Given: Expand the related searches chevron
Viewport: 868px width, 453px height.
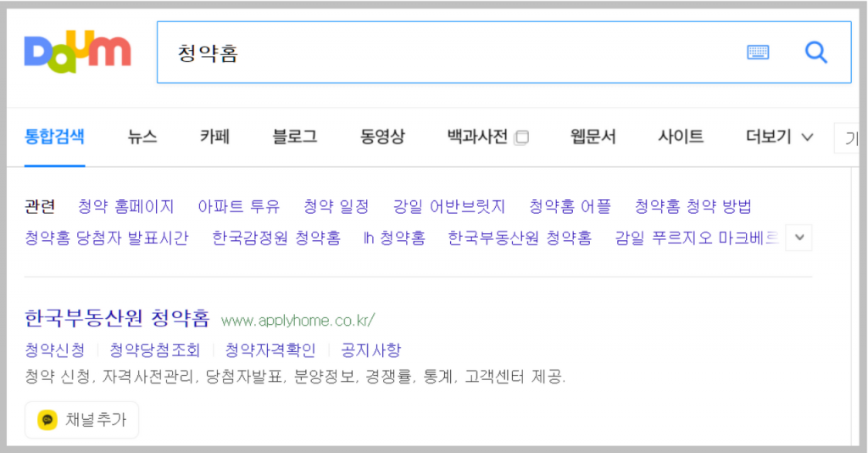Looking at the screenshot, I should [x=798, y=238].
